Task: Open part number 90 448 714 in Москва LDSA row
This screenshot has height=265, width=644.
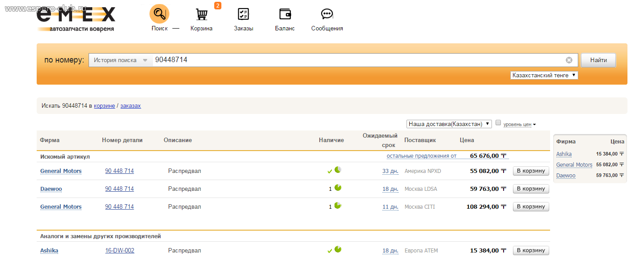Action: [x=119, y=189]
